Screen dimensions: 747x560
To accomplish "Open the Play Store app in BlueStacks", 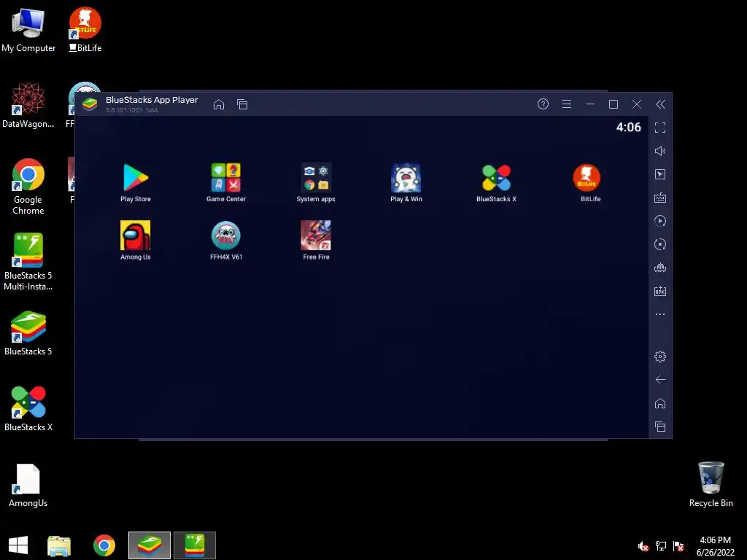I will [x=136, y=182].
